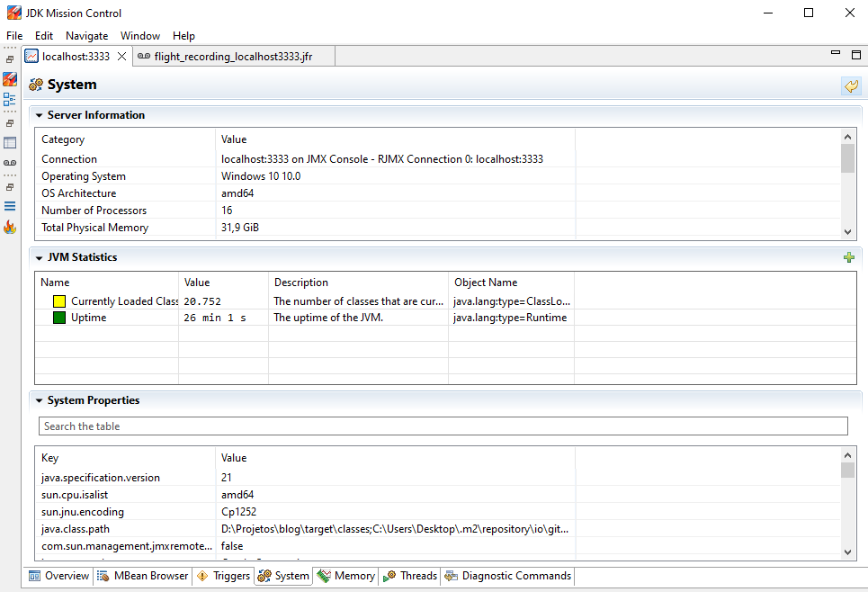Open the Flame View fire icon
The height and width of the screenshot is (592, 868).
point(10,227)
